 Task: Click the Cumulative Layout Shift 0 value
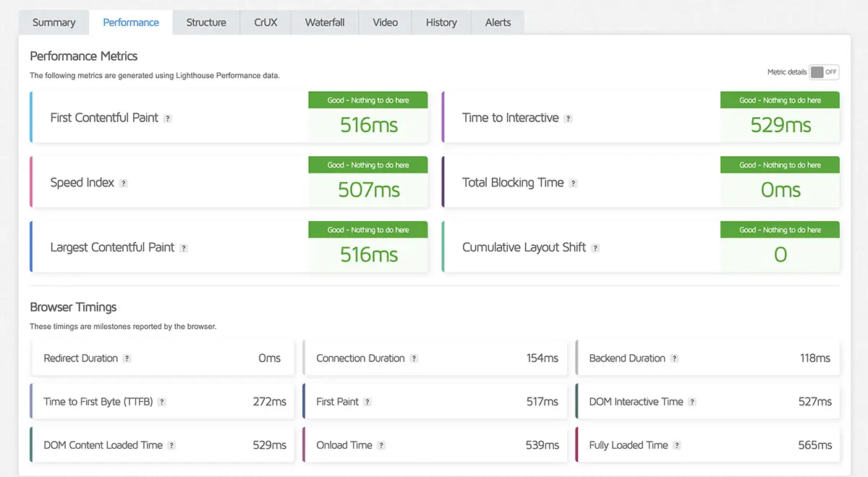click(780, 254)
